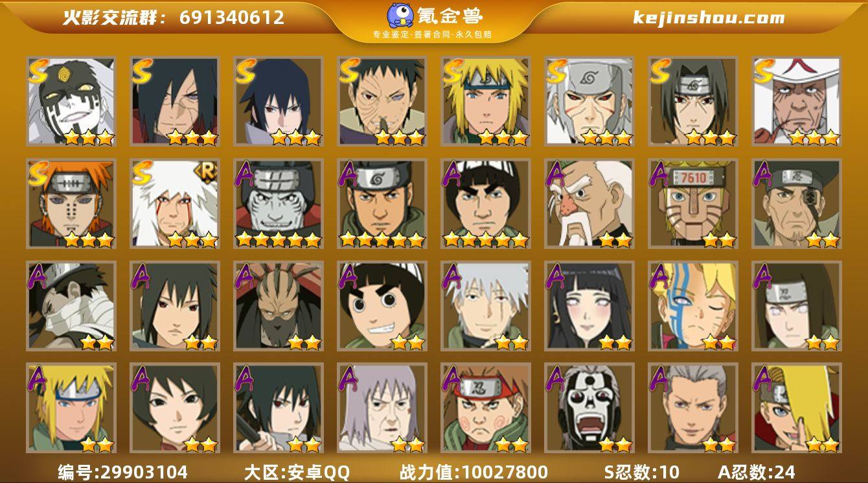Select the masked white-hooded S-rank ninja
The height and width of the screenshot is (483, 868).
[71, 100]
